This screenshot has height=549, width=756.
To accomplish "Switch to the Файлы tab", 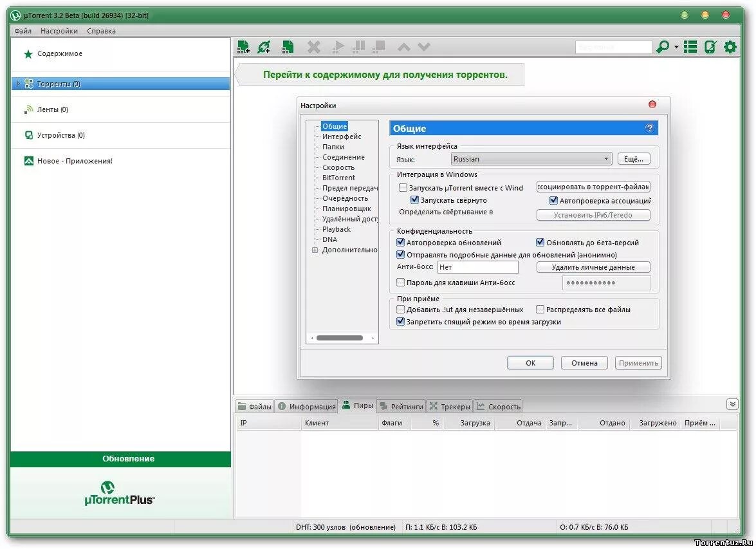I will (x=255, y=407).
